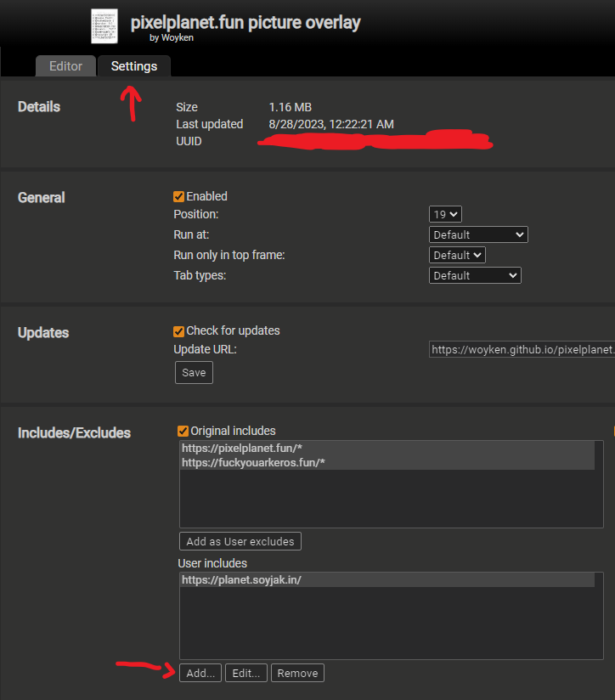Screen dimensions: 615x700
Task: Toggle Check for updates checkbox
Action: pyautogui.click(x=178, y=331)
